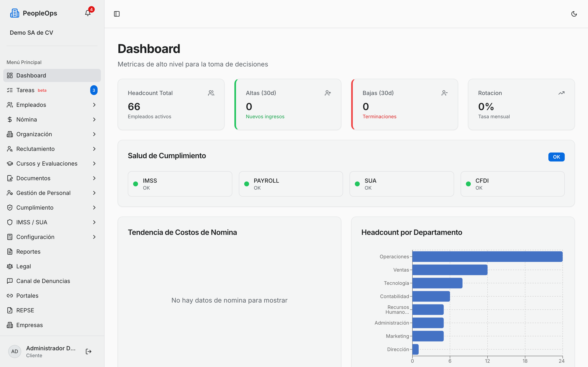588x367 pixels.
Task: Click the Operaciones bar in headcount chart
Action: click(x=487, y=256)
